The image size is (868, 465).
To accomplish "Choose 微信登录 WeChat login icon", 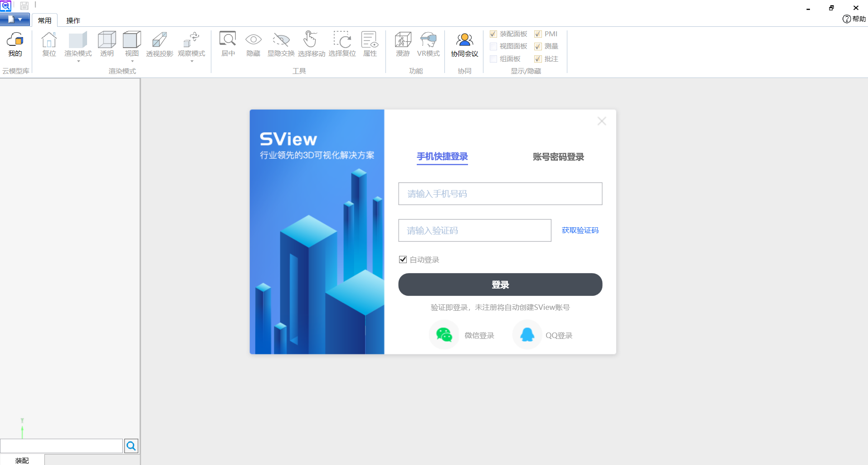I will point(444,335).
